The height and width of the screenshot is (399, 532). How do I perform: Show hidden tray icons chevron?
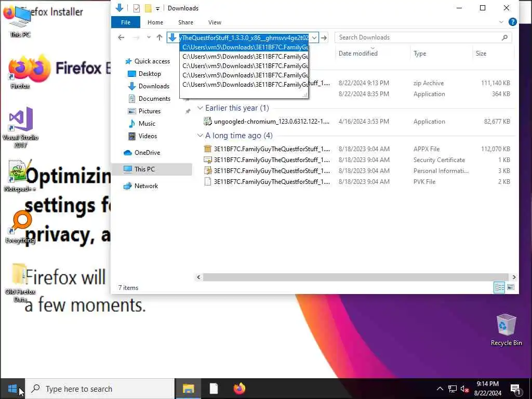click(440, 389)
